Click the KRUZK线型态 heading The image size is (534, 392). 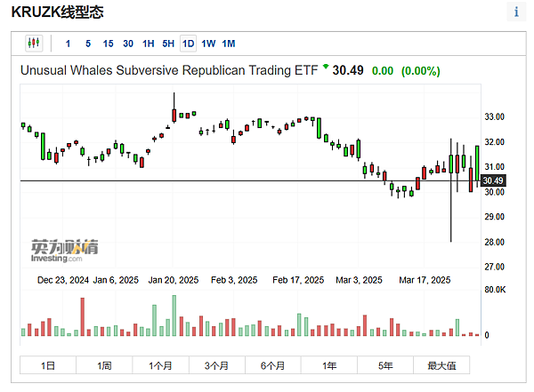point(57,12)
